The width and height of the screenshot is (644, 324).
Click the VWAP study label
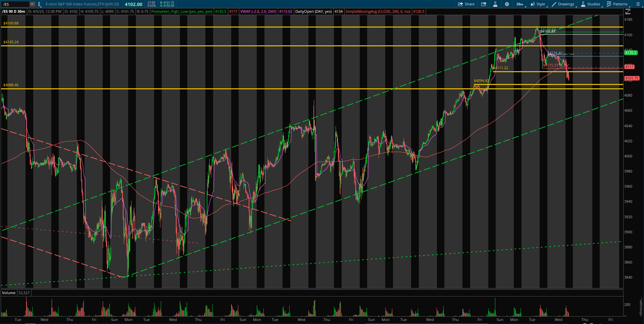tap(258, 11)
